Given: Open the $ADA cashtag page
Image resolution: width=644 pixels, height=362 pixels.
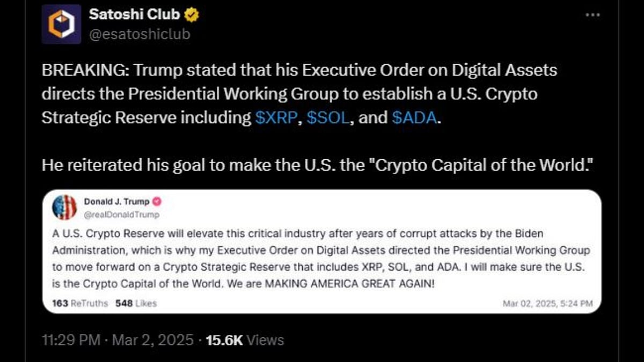Looking at the screenshot, I should (414, 116).
